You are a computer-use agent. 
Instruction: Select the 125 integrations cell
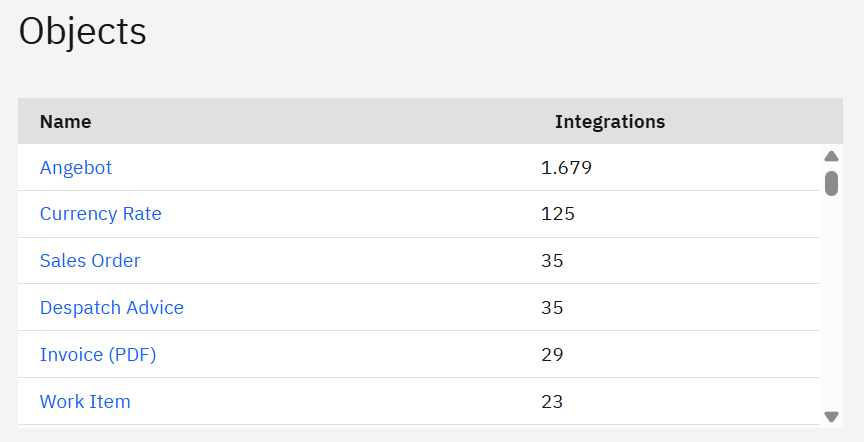558,214
